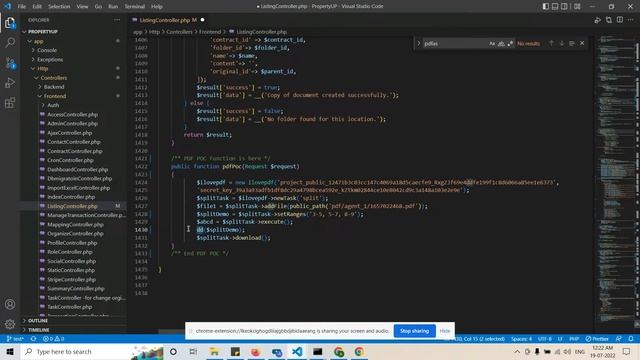The width and height of the screenshot is (640, 360).
Task: Click Prettier status bar item
Action: 597,339
